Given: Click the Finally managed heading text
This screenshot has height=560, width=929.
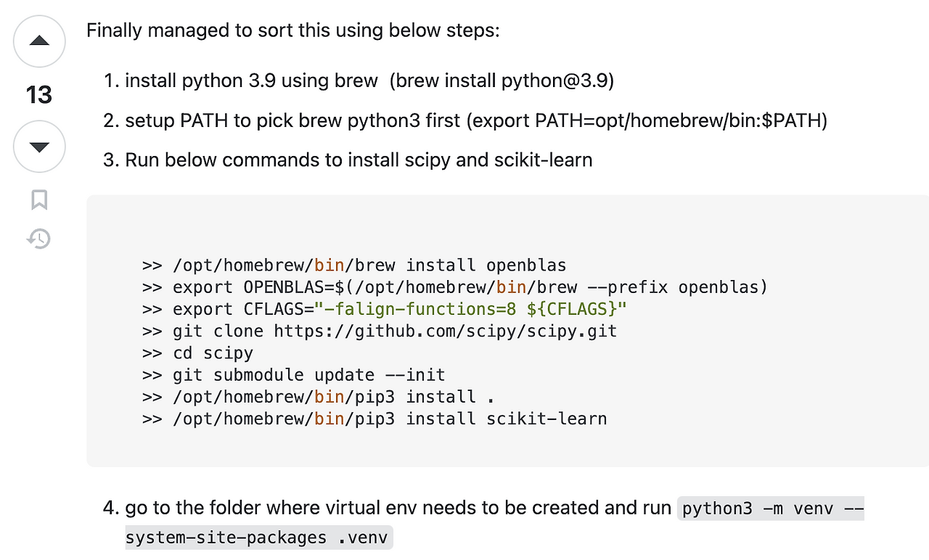Looking at the screenshot, I should [292, 30].
